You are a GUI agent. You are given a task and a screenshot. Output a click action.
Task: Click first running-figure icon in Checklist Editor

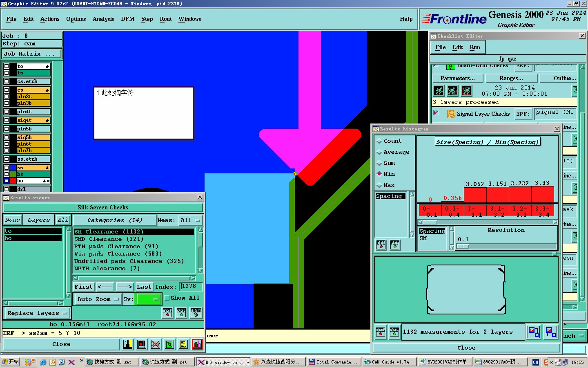[x=439, y=91]
